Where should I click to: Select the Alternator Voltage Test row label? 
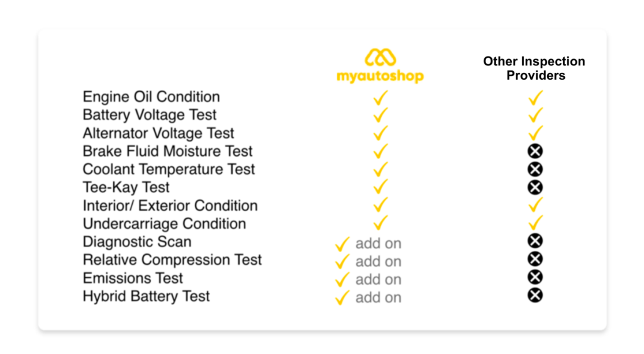[x=158, y=133]
